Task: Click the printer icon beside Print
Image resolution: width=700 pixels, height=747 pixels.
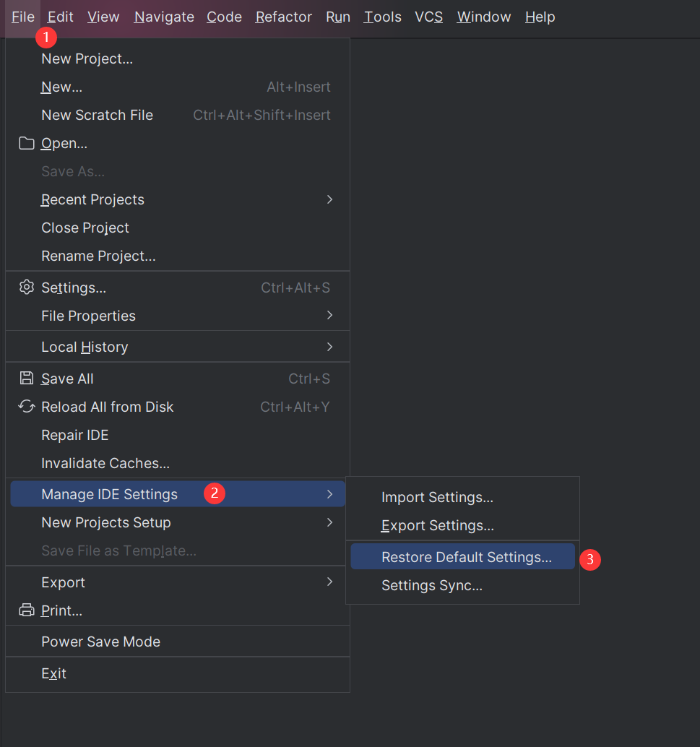Action: point(27,610)
